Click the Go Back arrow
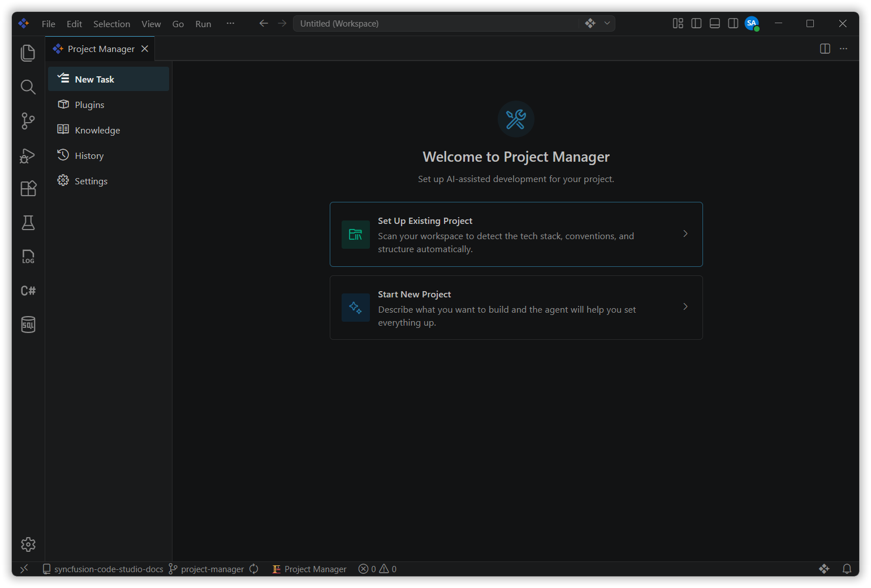The image size is (871, 588). [x=264, y=23]
